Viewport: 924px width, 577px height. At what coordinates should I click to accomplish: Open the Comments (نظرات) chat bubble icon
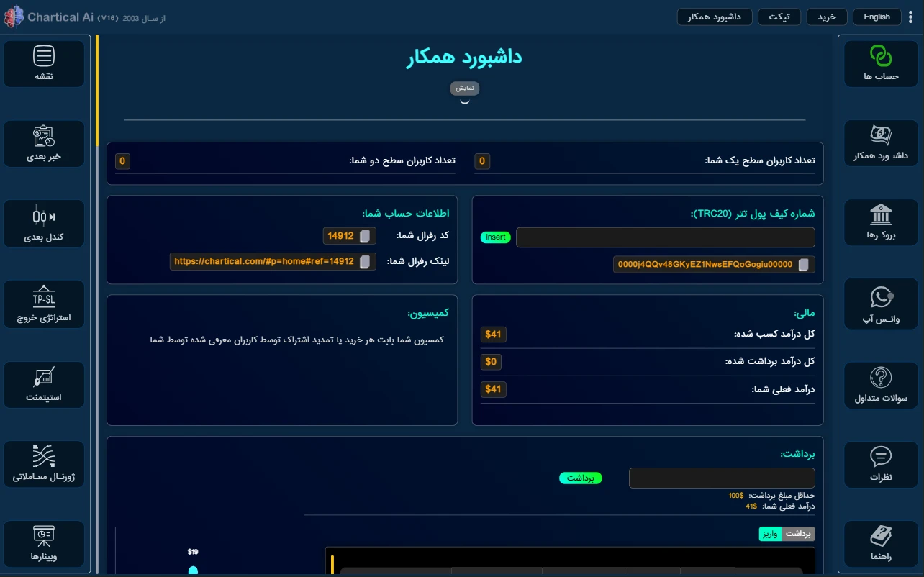(881, 457)
